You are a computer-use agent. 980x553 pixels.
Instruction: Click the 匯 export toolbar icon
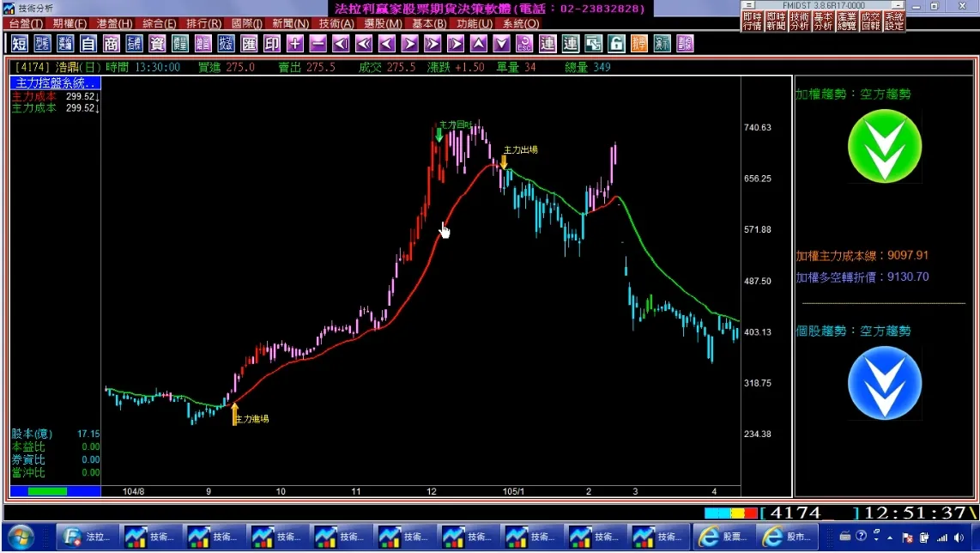pos(249,44)
